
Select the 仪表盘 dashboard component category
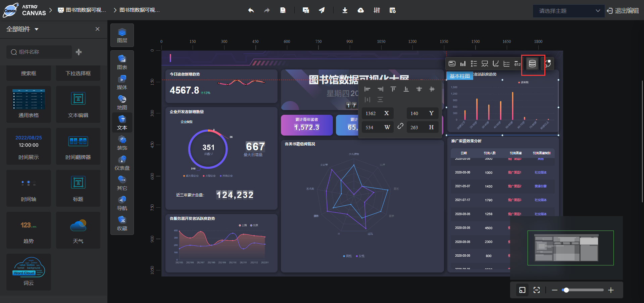(122, 163)
